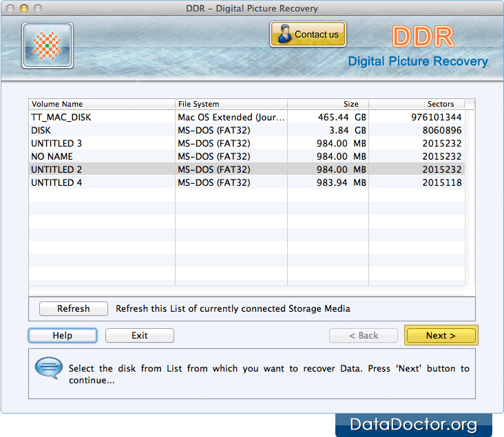Click the Exit button
The width and height of the screenshot is (504, 437).
coord(140,335)
